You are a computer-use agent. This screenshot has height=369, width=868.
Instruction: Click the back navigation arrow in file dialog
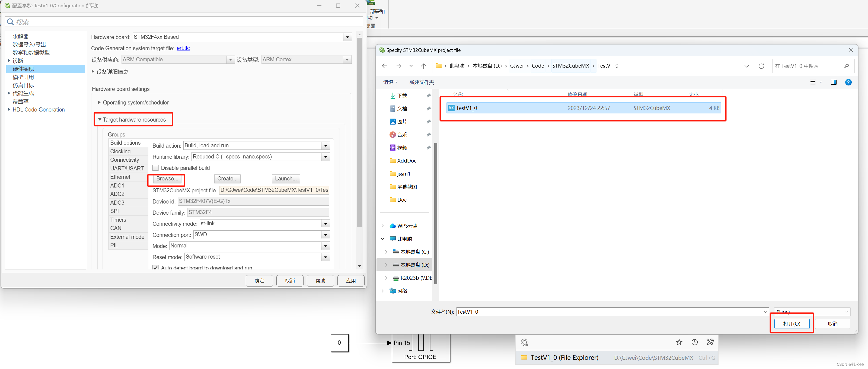(x=384, y=66)
